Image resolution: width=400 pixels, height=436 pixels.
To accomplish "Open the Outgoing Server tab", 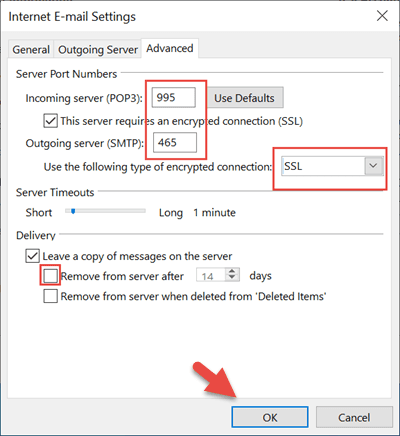I will click(98, 50).
